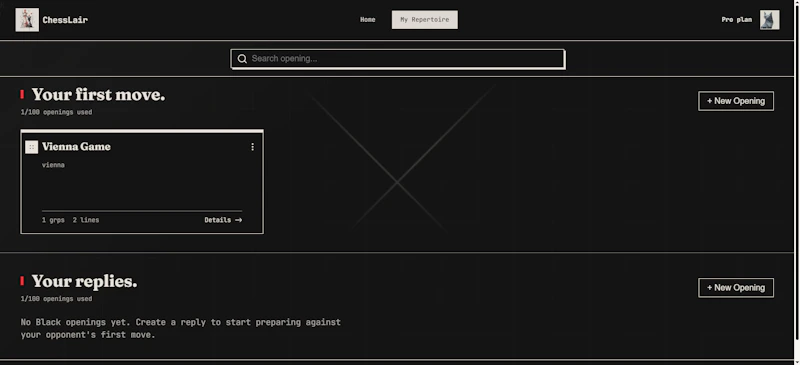
Task: Click the 'Your replies.' heading
Action: click(x=84, y=282)
